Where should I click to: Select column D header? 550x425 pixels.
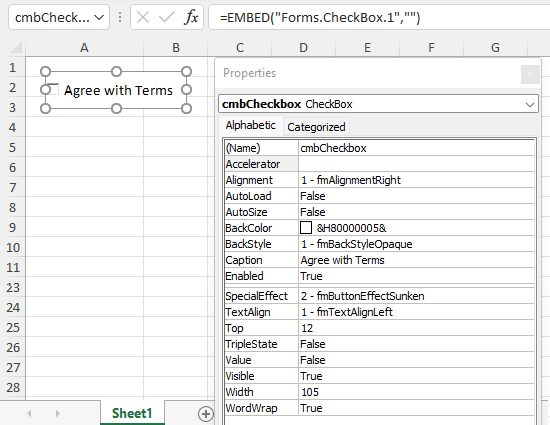[303, 47]
